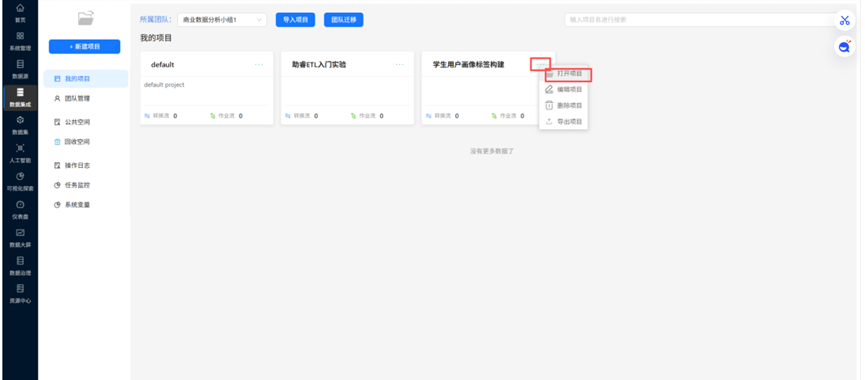Open 系统管理 in the dark sidebar

(20, 41)
